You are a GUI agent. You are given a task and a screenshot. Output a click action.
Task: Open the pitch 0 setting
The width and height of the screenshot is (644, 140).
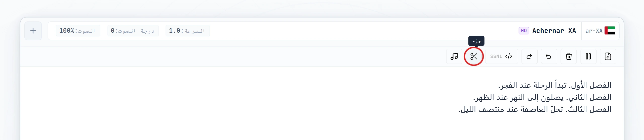pyautogui.click(x=133, y=31)
